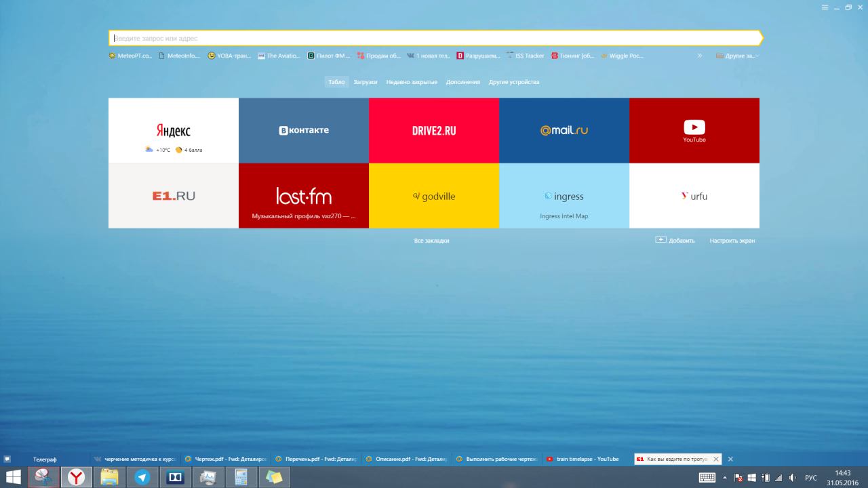Open the MeteoPT bookmark
868x488 pixels.
click(x=131, y=56)
